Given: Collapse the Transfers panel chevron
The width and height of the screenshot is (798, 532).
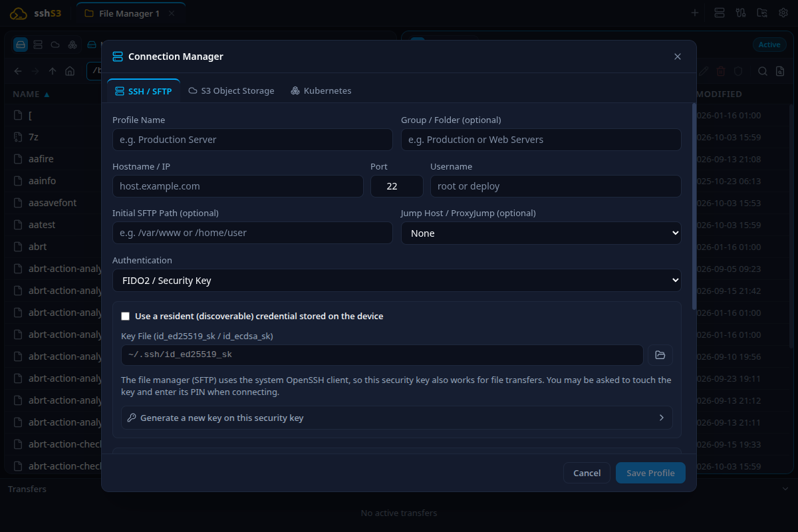Looking at the screenshot, I should 785,489.
